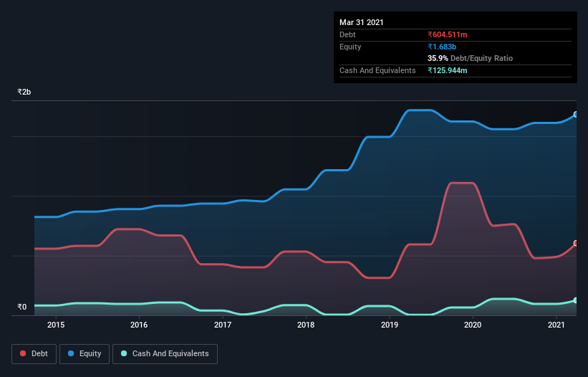Click the 2018 x-axis label
588x377 pixels.
(x=306, y=325)
